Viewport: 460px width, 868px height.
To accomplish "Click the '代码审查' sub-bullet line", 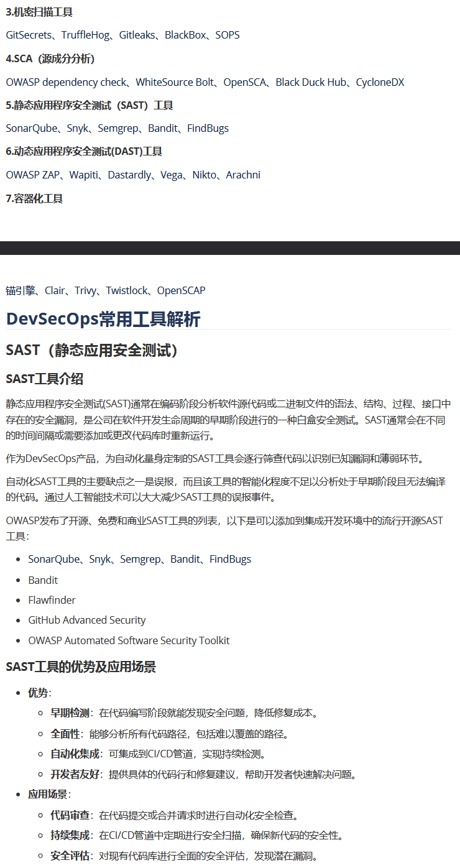I will (x=174, y=815).
